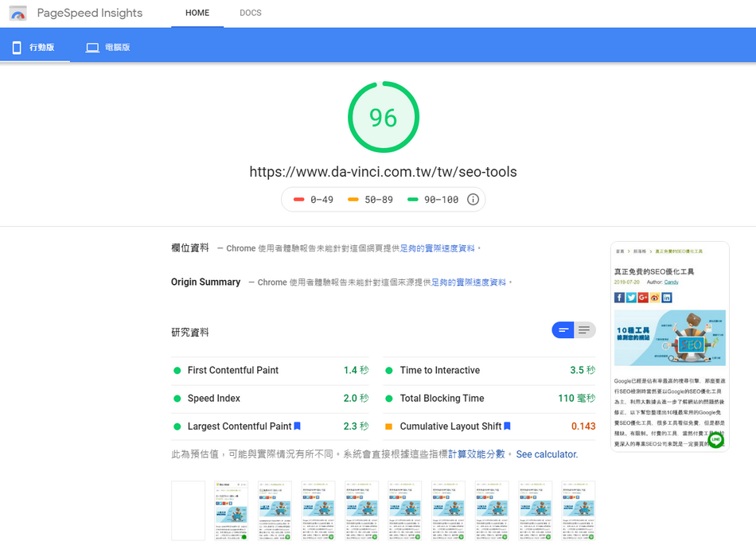Open the 計算效能分數 link
The image size is (756, 549).
(477, 454)
